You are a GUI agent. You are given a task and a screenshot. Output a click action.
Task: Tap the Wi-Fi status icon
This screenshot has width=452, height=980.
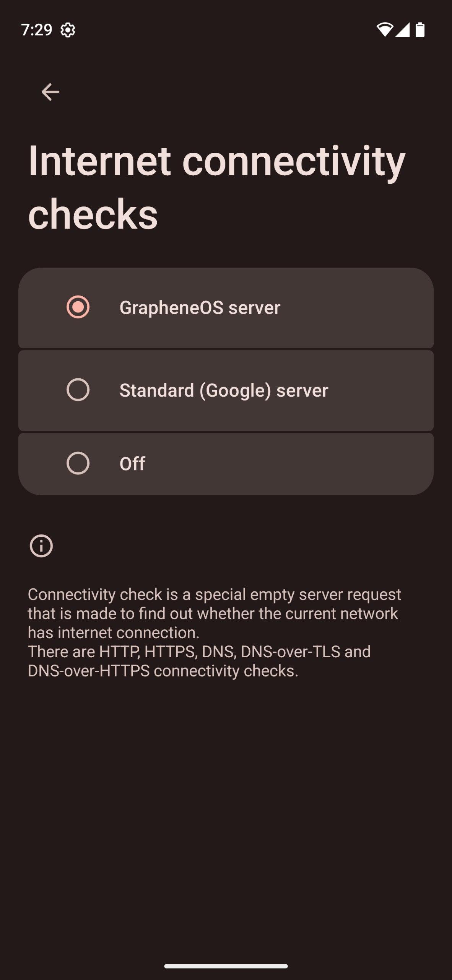pyautogui.click(x=384, y=29)
